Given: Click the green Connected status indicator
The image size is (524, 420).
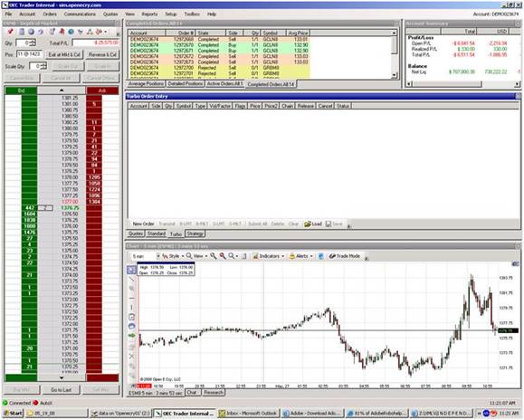Looking at the screenshot, I should click(x=17, y=403).
